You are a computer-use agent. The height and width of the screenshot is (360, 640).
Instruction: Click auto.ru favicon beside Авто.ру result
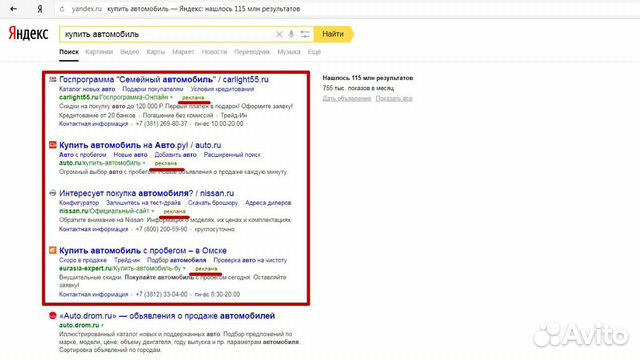click(x=53, y=145)
